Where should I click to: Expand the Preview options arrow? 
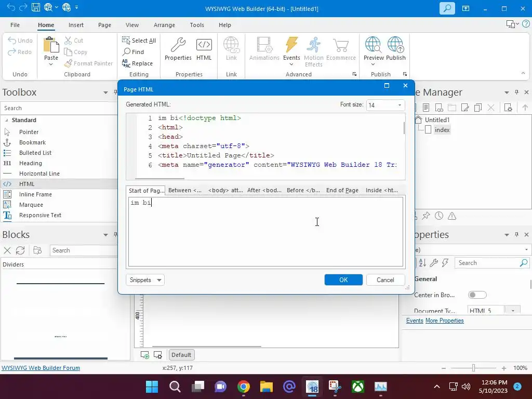[x=373, y=64]
